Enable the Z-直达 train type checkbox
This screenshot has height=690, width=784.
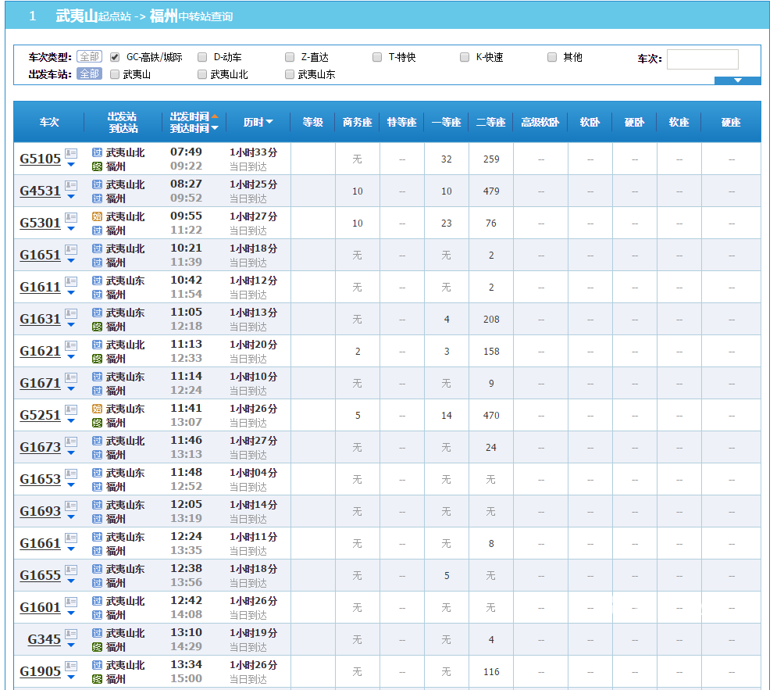pyautogui.click(x=290, y=57)
